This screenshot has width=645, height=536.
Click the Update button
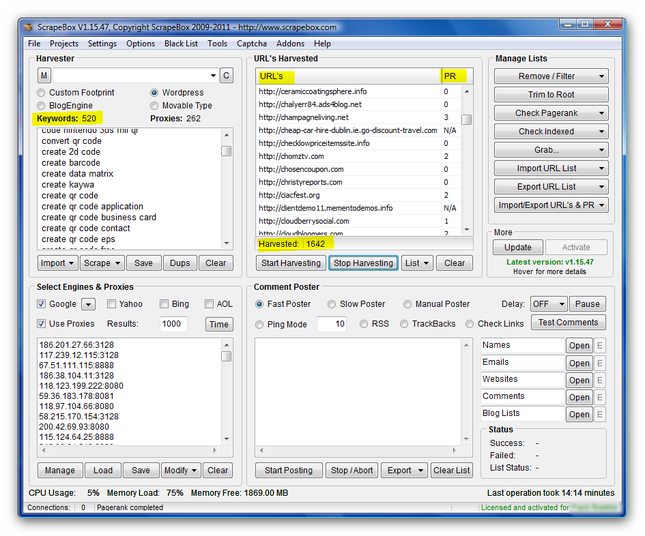pyautogui.click(x=517, y=247)
